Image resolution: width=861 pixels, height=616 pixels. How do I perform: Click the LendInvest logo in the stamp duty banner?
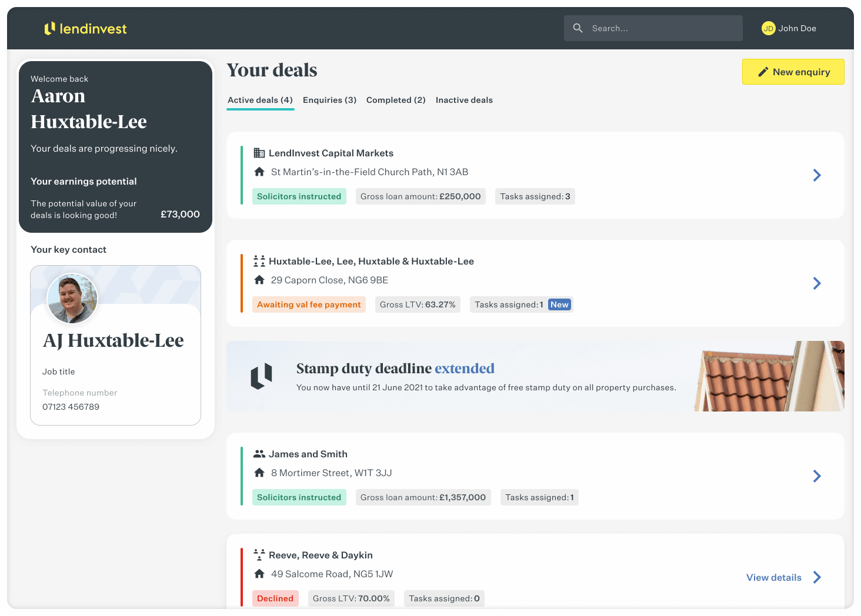261,376
